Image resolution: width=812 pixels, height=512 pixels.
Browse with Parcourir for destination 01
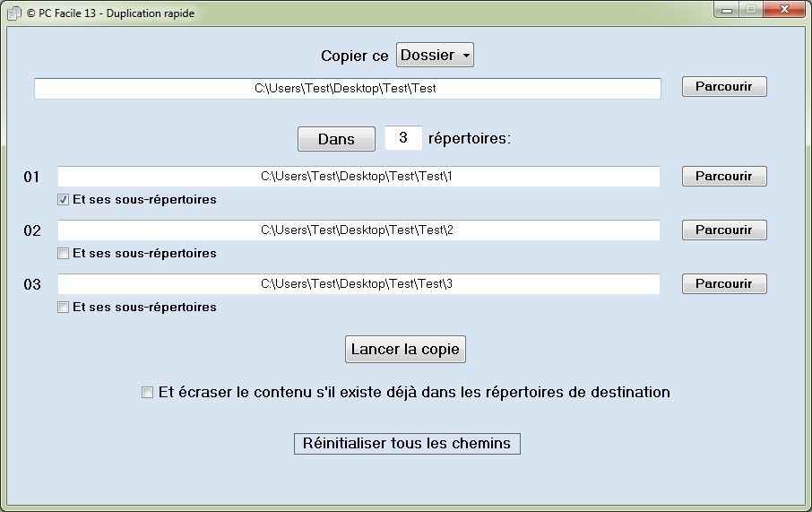[724, 176]
